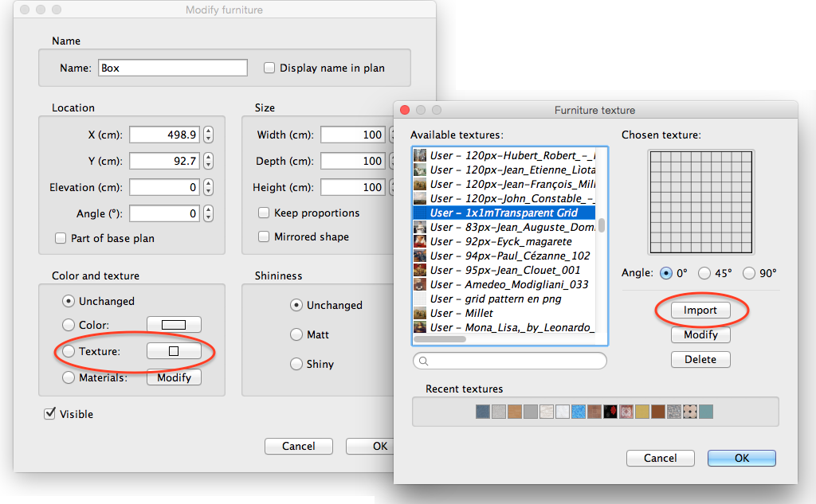This screenshot has width=816, height=504.
Task: Adjust the Angle (°) stepper control
Action: pos(209,213)
